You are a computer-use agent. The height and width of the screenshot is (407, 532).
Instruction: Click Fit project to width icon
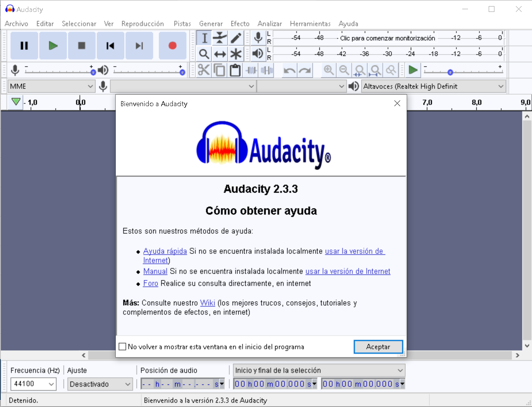(x=375, y=70)
